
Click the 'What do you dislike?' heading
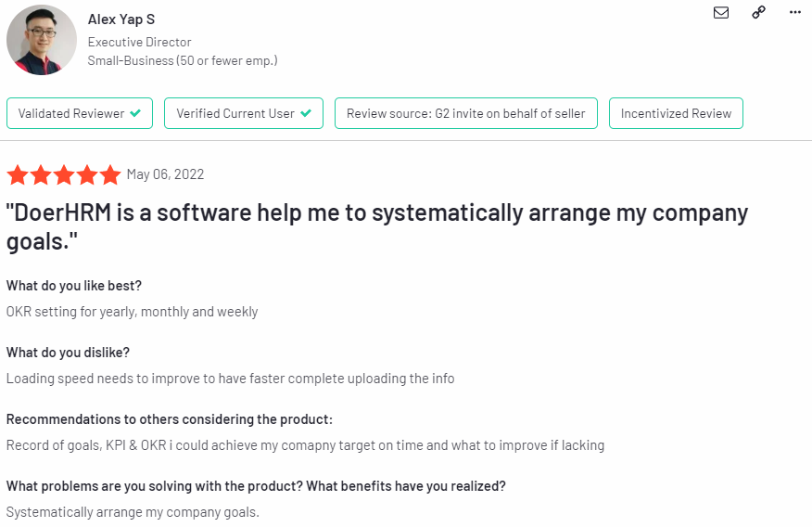point(68,353)
